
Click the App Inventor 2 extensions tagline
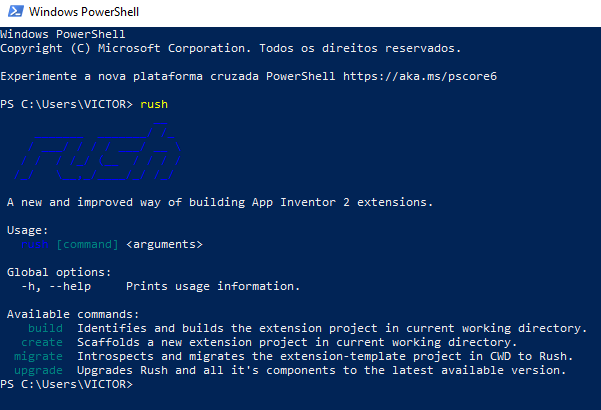pyautogui.click(x=220, y=202)
